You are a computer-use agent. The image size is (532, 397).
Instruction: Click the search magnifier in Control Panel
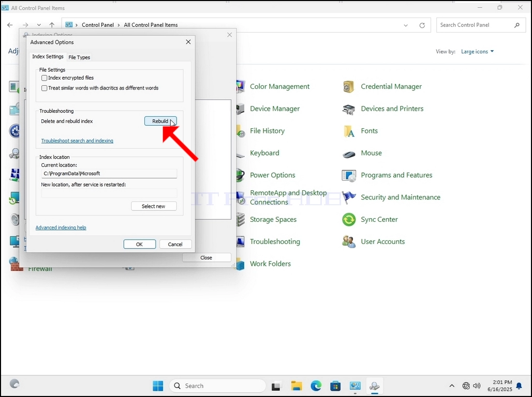click(516, 25)
